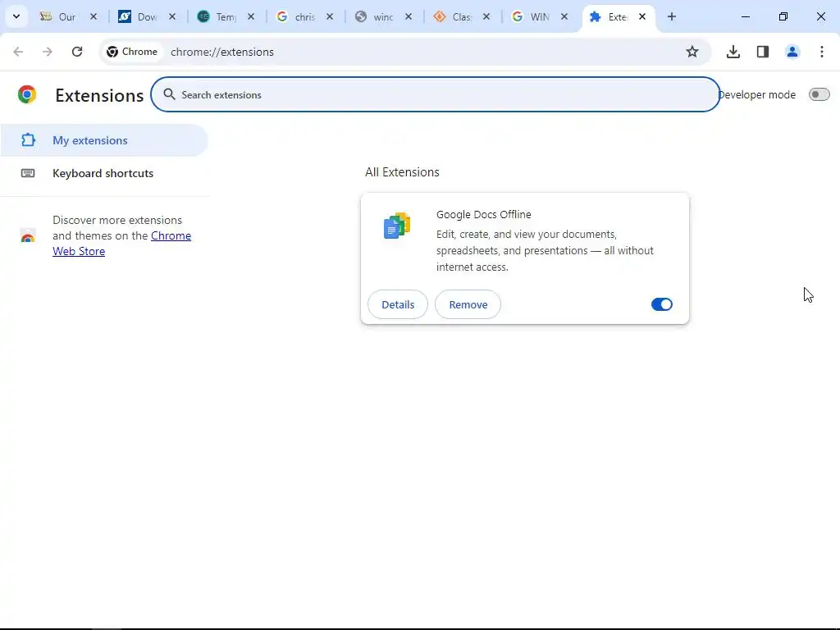Viewport: 840px width, 630px height.
Task: Click the Chrome logo beside Extensions title
Action: pos(27,94)
